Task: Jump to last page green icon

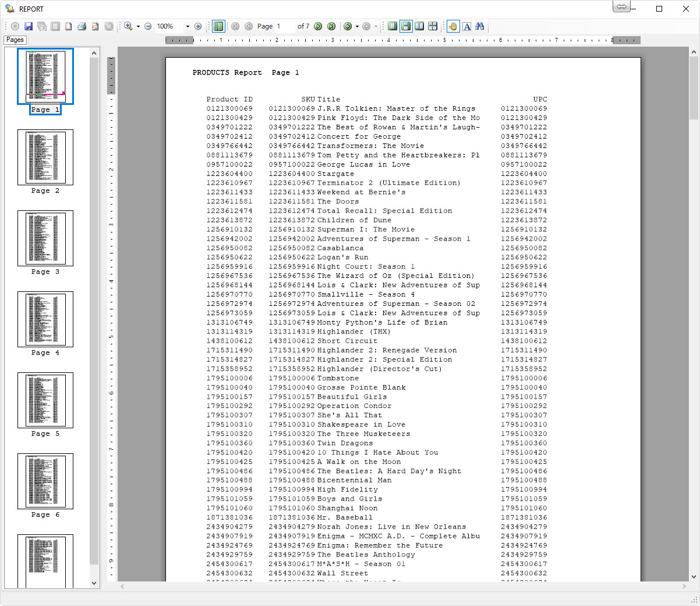Action: tap(331, 26)
